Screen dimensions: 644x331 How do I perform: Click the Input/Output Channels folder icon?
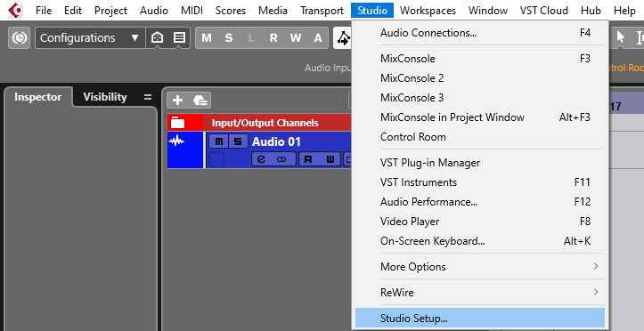178,123
